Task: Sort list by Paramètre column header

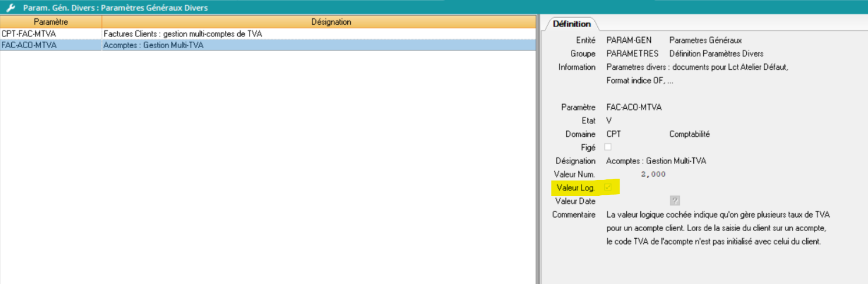Action: tap(51, 22)
